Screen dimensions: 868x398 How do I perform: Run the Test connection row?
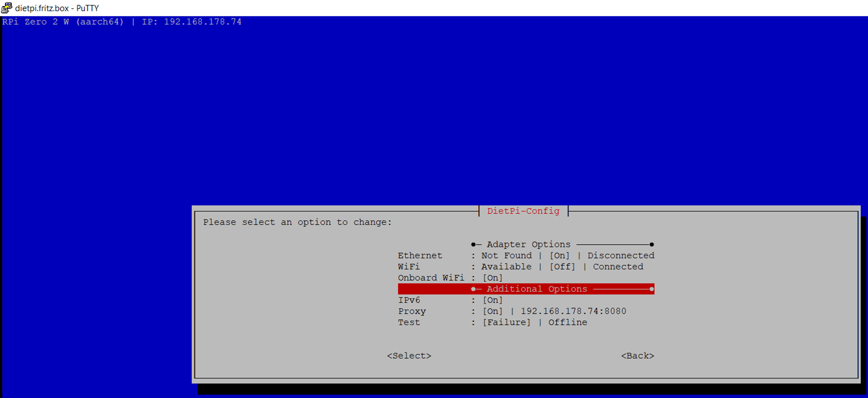[x=526, y=323]
